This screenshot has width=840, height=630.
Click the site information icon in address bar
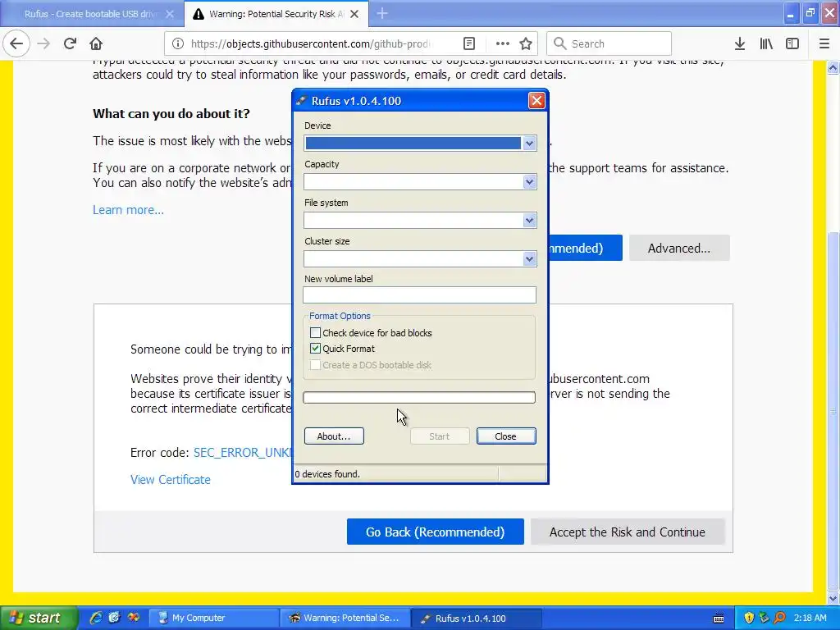177,43
